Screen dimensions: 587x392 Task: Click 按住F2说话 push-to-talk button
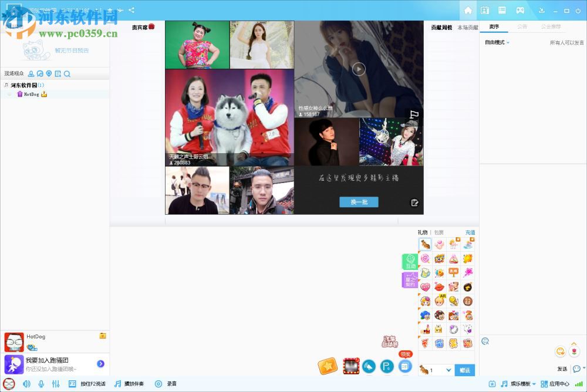coord(87,384)
